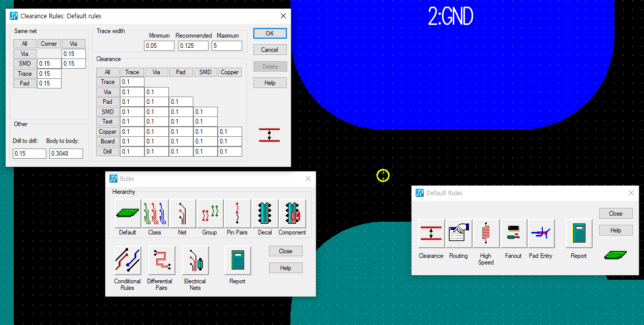Click the All button in Clearance matrix

[x=107, y=72]
